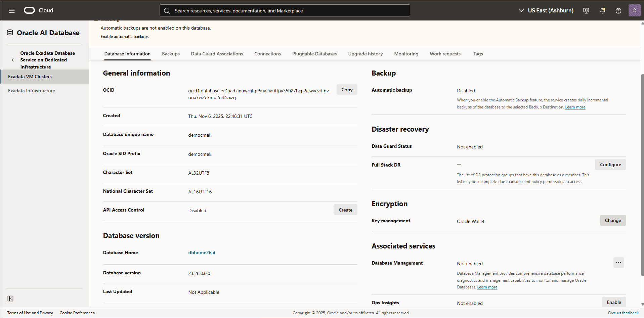Image resolution: width=644 pixels, height=318 pixels.
Task: Change the Oracle Wallet key management
Action: [x=612, y=220]
